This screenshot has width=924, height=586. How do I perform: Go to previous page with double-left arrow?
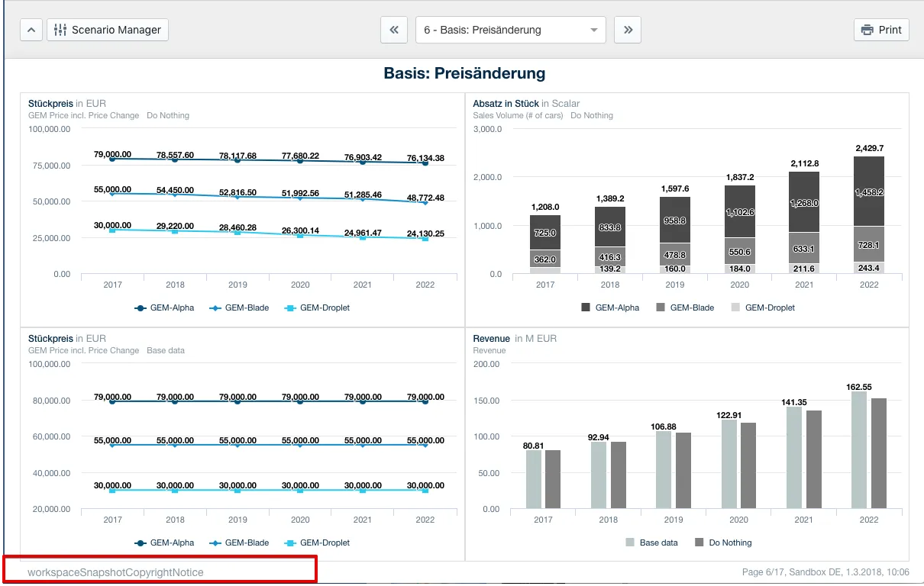tap(394, 30)
